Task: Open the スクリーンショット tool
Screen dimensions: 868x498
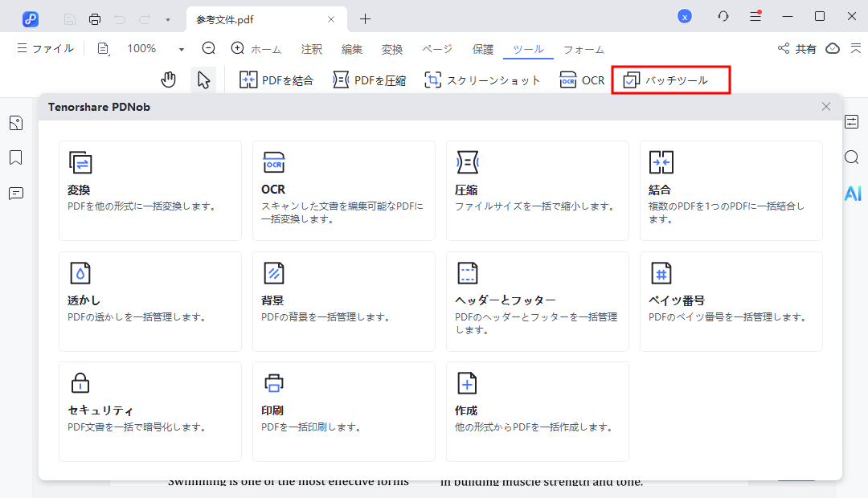Action: point(482,80)
